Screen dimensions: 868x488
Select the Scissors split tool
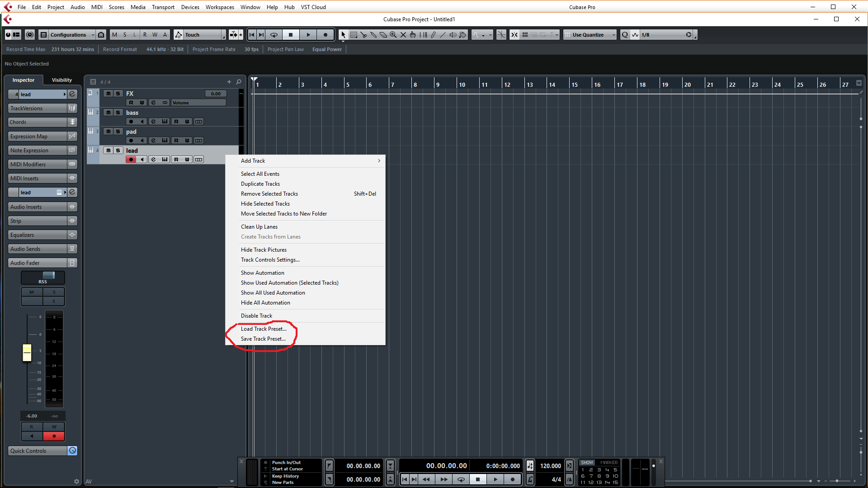(363, 35)
